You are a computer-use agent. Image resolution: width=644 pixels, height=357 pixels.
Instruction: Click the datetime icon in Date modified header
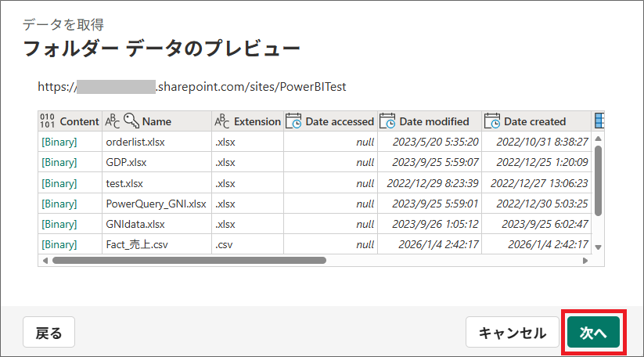(x=387, y=121)
